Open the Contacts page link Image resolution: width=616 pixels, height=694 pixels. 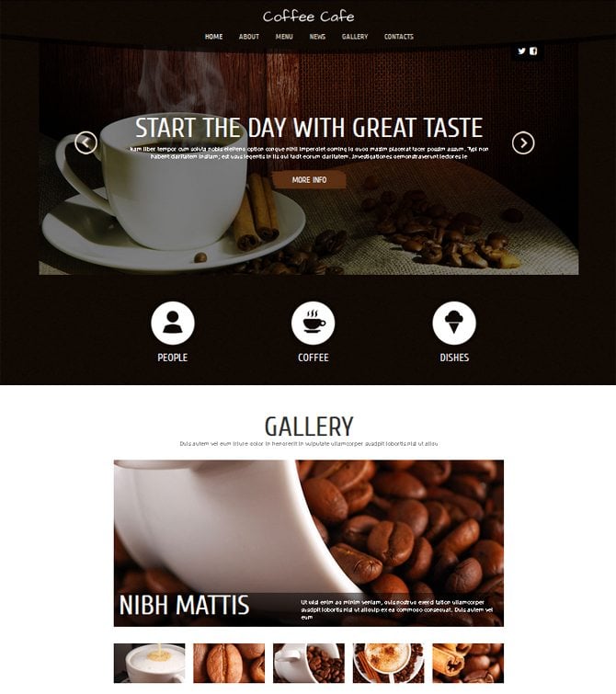coord(399,37)
